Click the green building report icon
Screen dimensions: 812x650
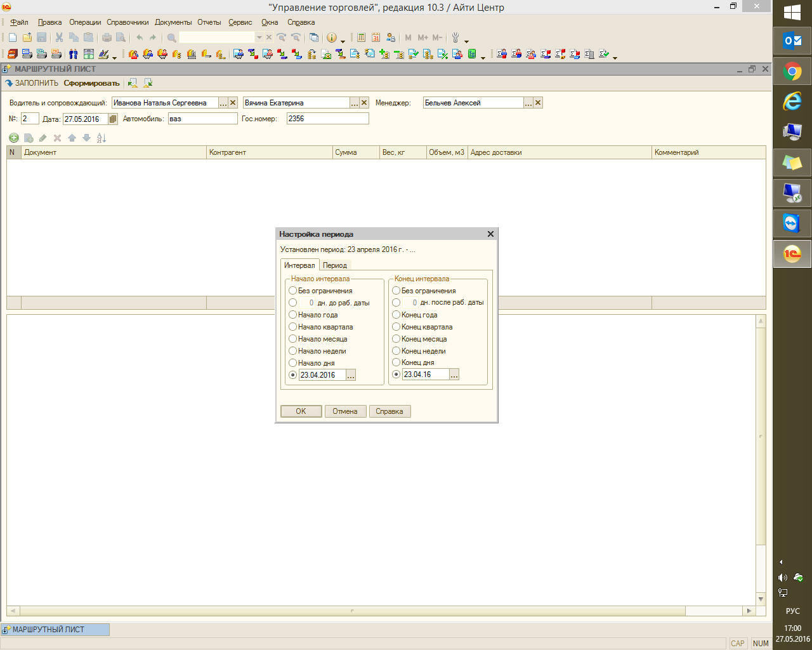coord(472,54)
